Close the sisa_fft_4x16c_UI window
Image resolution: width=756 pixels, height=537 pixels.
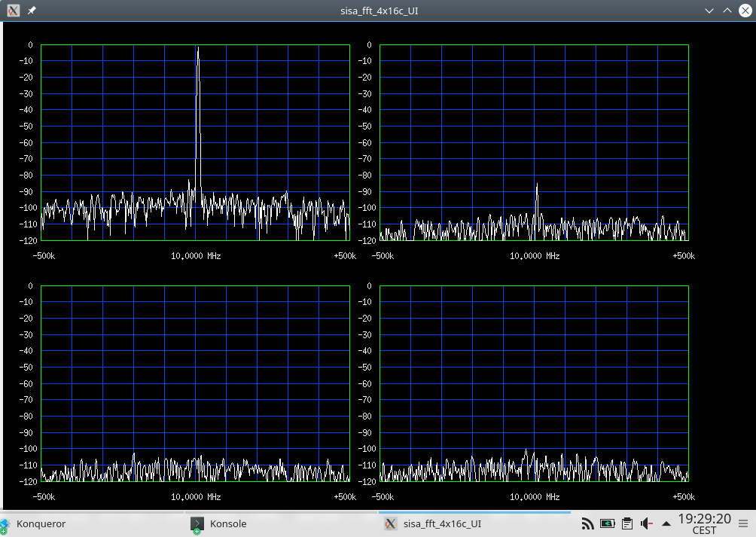(x=745, y=11)
